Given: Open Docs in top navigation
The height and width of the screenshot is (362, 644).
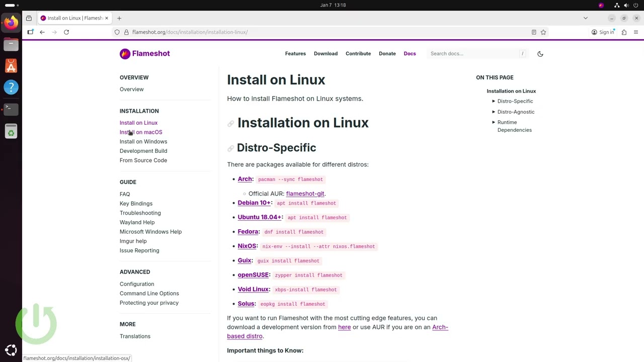Looking at the screenshot, I should 410,53.
